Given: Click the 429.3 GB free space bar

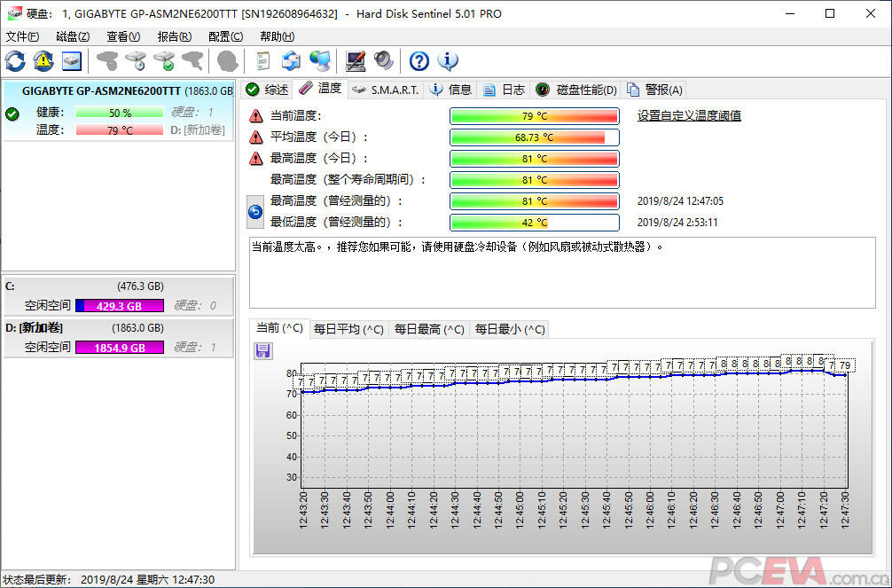Looking at the screenshot, I should pyautogui.click(x=120, y=306).
